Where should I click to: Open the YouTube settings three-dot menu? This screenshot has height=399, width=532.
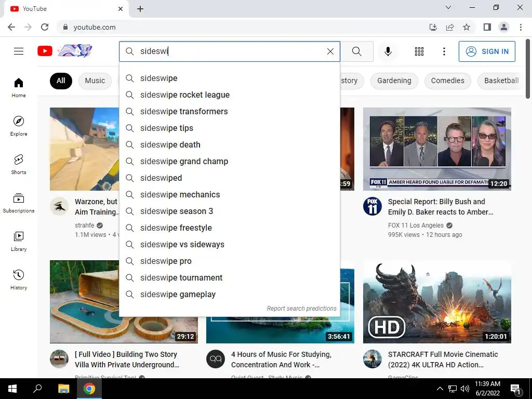click(444, 51)
